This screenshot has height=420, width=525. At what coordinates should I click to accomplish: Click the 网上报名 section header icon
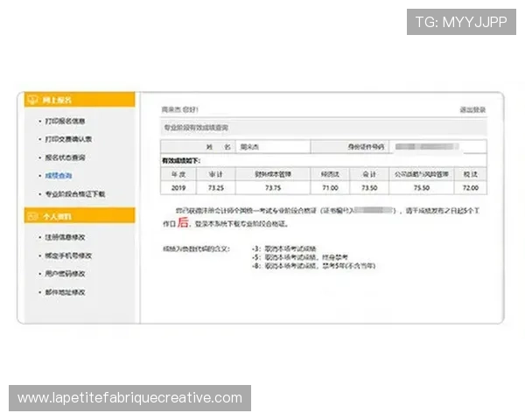32,100
